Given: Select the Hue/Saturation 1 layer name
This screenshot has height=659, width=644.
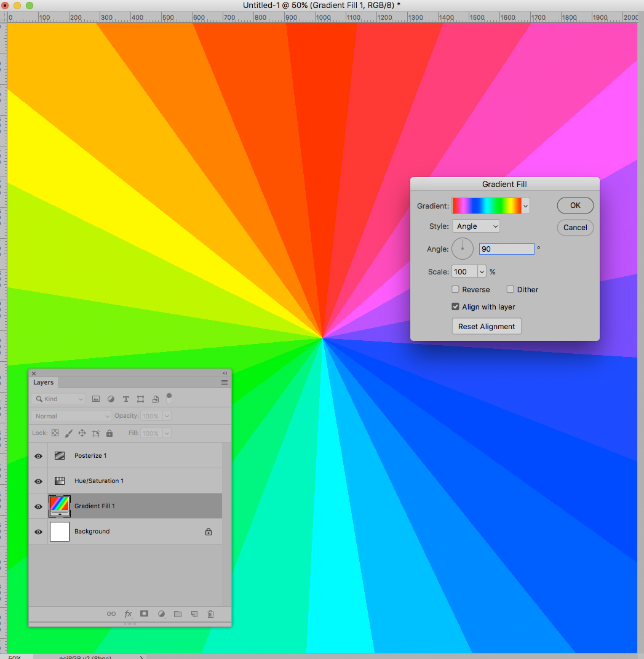Looking at the screenshot, I should [99, 481].
